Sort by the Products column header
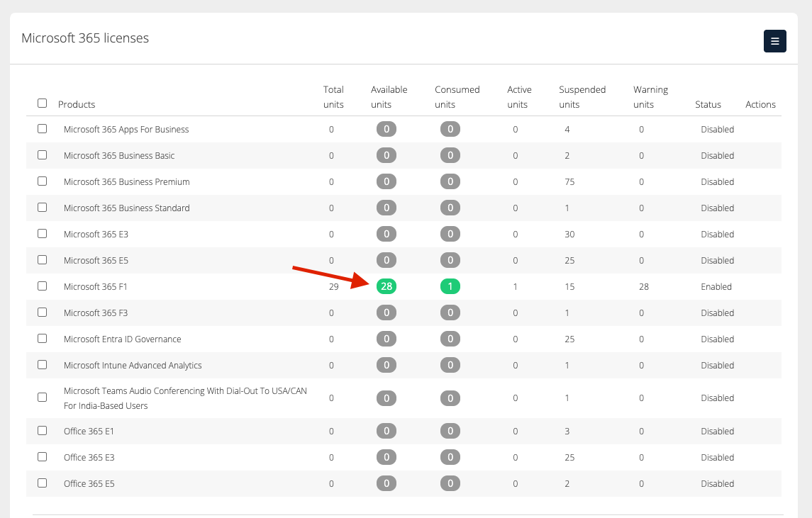This screenshot has height=518, width=812. [x=77, y=105]
